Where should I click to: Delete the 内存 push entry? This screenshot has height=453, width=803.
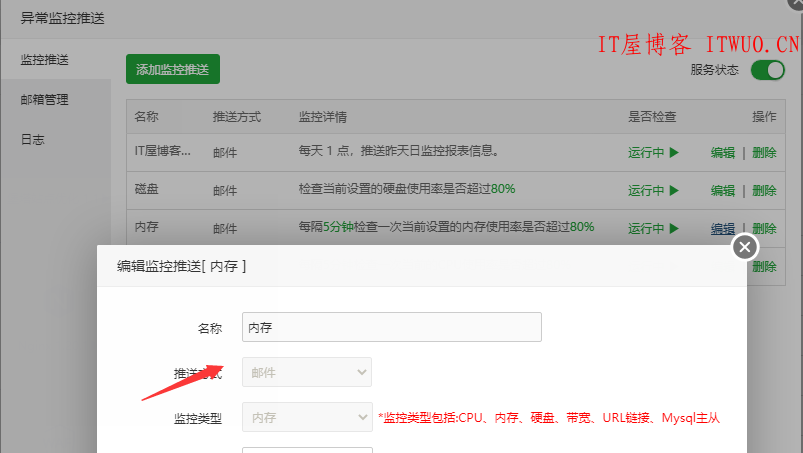(x=764, y=228)
